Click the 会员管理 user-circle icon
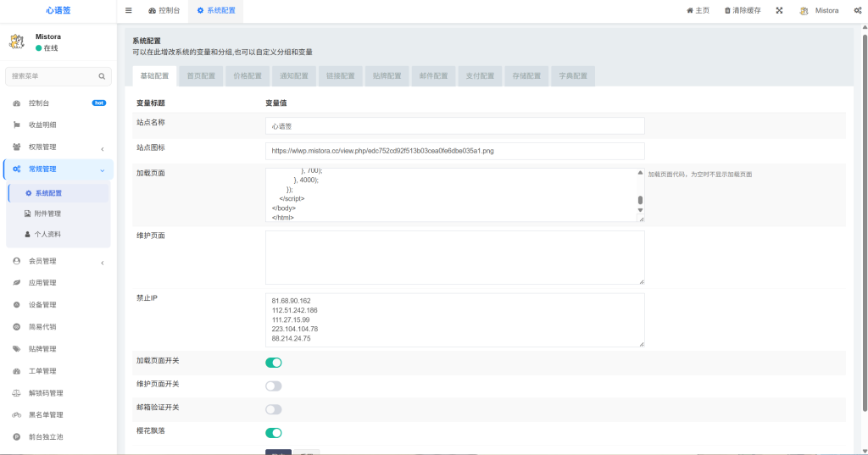The width and height of the screenshot is (868, 455). point(17,261)
